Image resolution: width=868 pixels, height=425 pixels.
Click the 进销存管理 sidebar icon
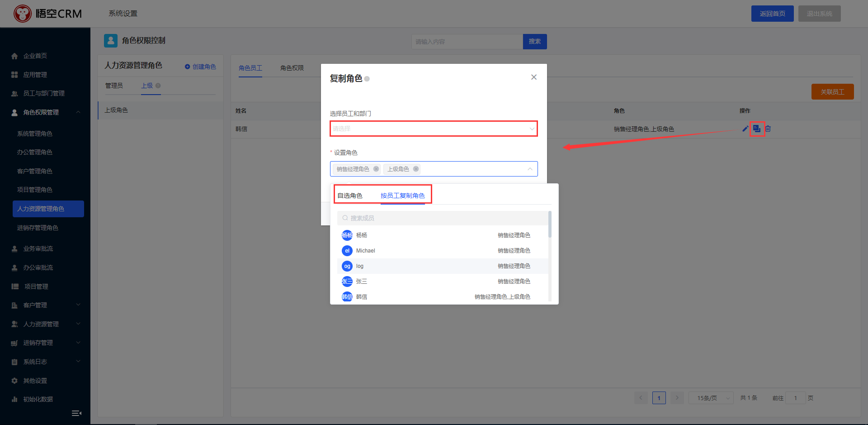(14, 343)
